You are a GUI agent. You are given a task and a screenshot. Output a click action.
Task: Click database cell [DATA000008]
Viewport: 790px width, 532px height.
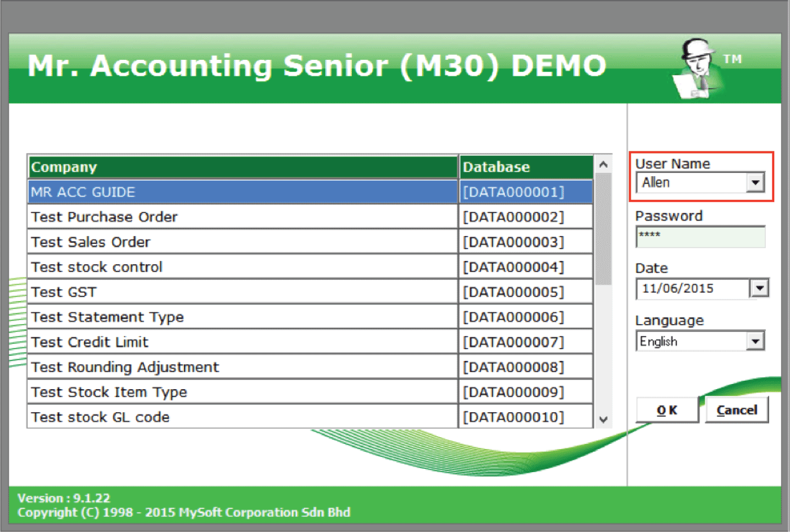pos(526,367)
